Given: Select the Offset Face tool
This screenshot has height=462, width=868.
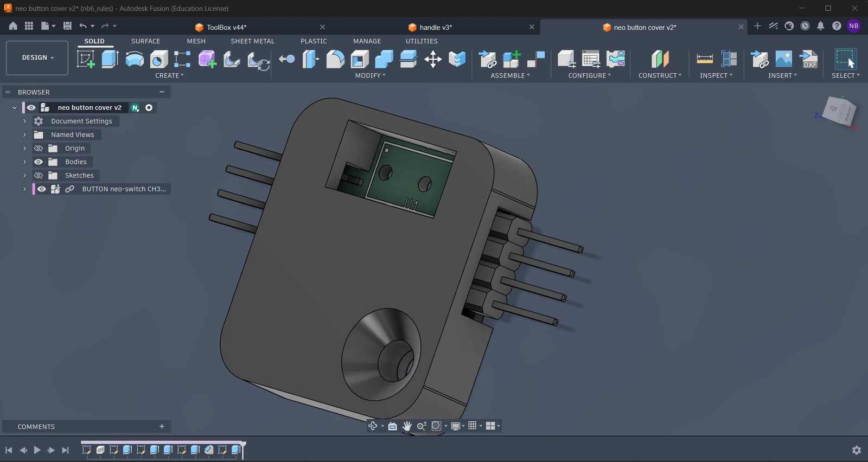Looking at the screenshot, I should tap(409, 59).
